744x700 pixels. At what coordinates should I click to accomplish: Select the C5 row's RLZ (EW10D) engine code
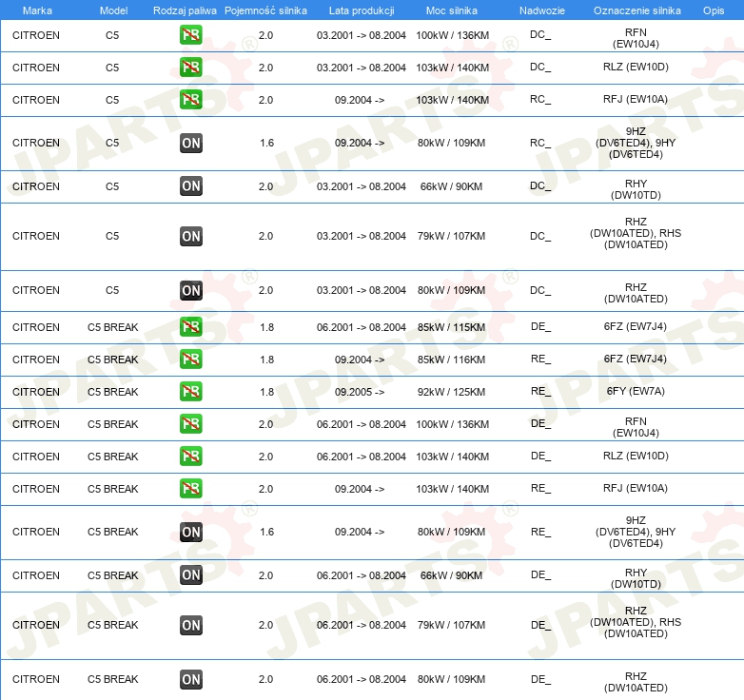(636, 67)
